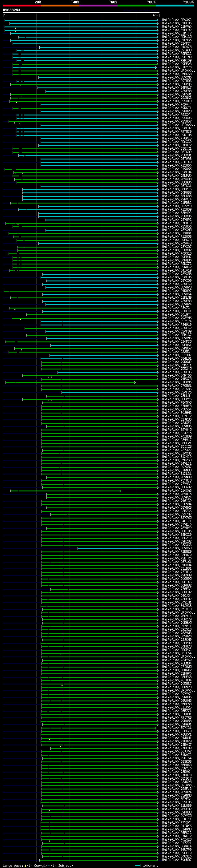Select the UniRef100_Q41019 label

click(177, 271)
